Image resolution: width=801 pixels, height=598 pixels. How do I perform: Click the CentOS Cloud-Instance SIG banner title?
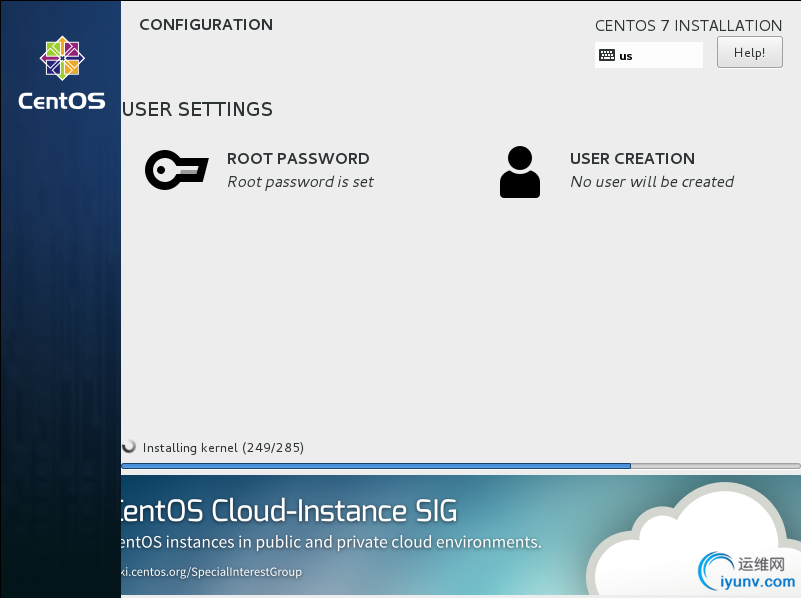pos(289,511)
